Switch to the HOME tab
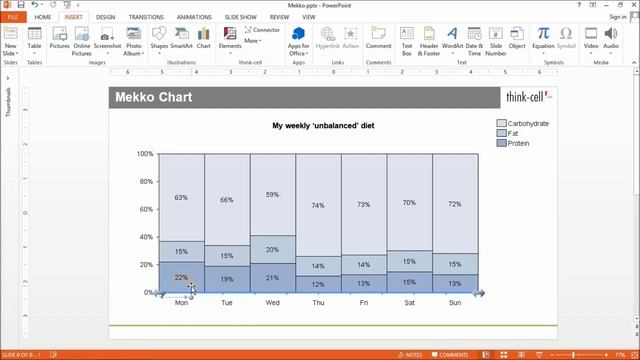The width and height of the screenshot is (640, 360). pyautogui.click(x=43, y=17)
